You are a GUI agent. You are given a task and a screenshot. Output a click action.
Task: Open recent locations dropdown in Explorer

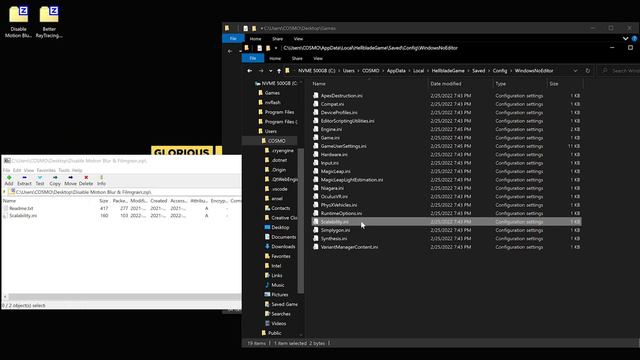click(270, 71)
